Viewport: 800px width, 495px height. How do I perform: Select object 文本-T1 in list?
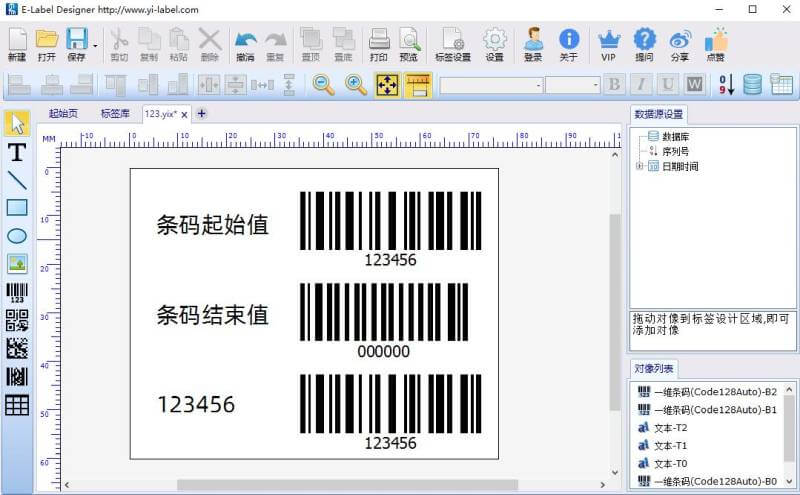point(662,446)
